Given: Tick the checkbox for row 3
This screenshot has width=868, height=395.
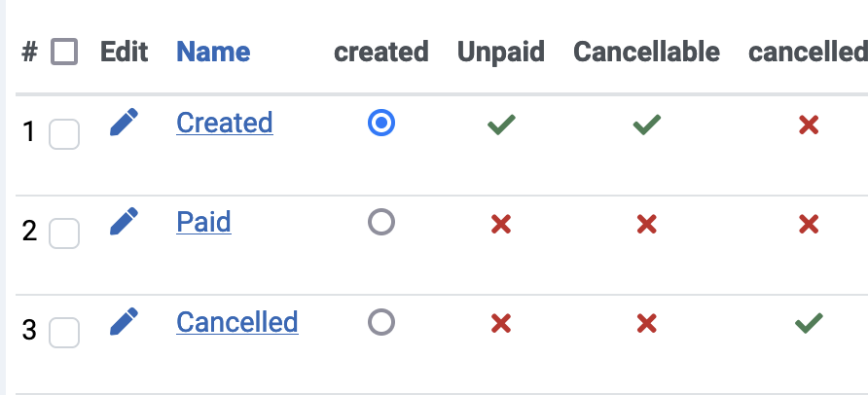Looking at the screenshot, I should (64, 333).
